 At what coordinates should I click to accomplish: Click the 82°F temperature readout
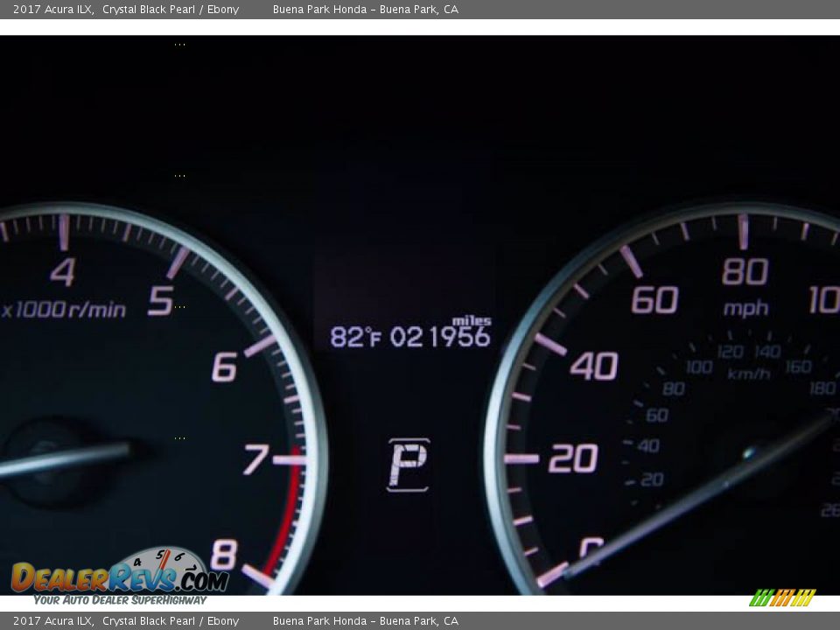click(x=355, y=337)
